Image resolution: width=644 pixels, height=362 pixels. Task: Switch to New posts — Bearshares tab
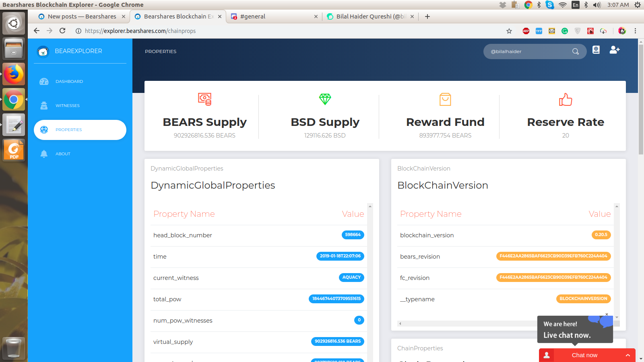click(82, 16)
